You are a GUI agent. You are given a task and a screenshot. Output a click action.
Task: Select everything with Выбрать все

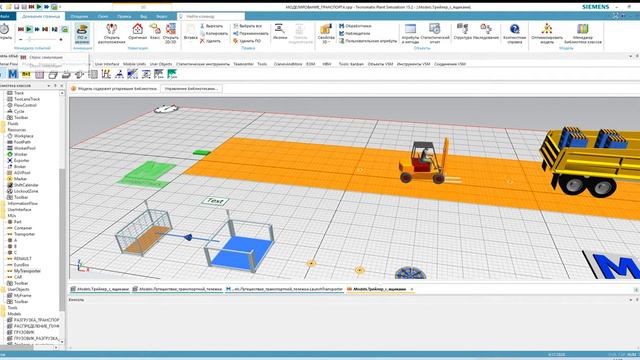pos(247,26)
